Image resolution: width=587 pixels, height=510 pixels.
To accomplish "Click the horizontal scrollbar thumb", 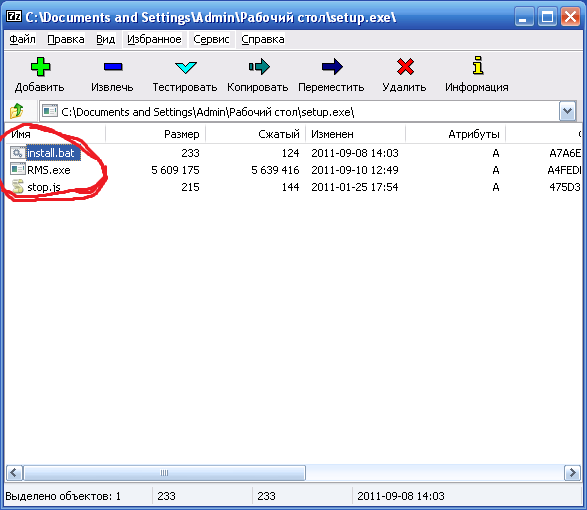I will coord(164,473).
